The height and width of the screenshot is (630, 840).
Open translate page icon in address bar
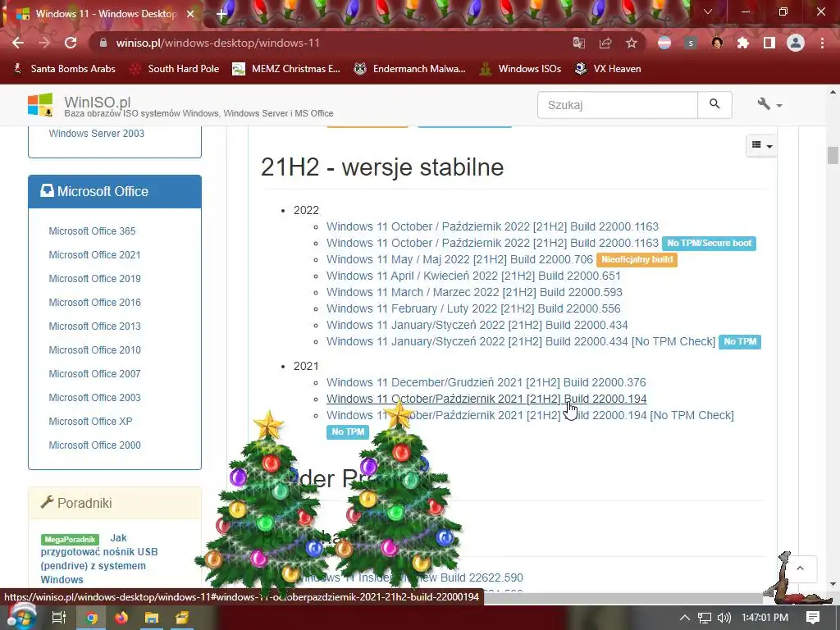point(579,43)
